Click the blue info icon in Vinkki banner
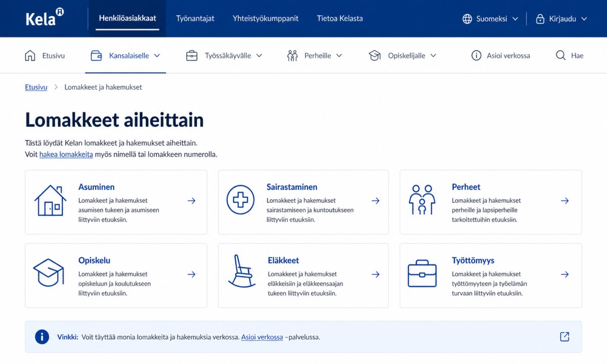The image size is (607, 364). tap(42, 337)
